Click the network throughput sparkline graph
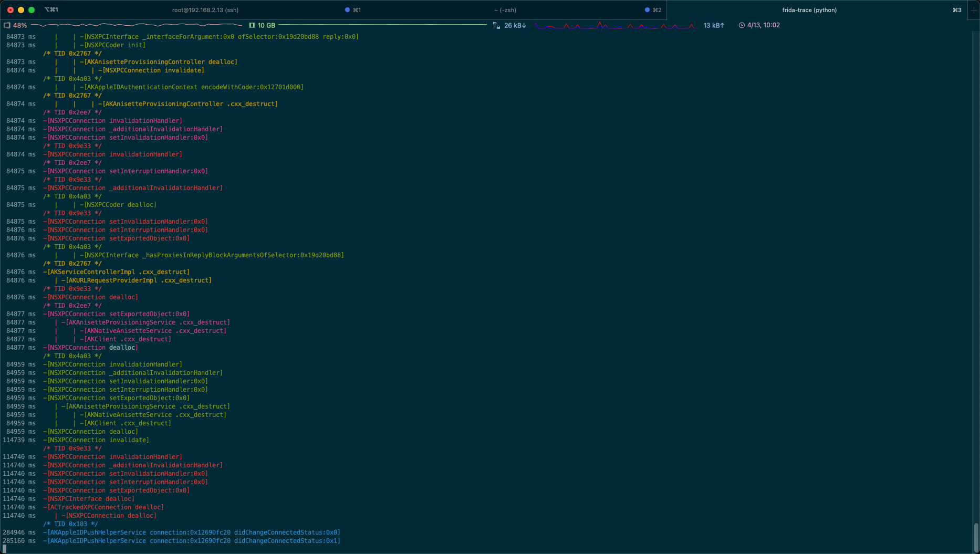980x554 pixels. coord(617,25)
